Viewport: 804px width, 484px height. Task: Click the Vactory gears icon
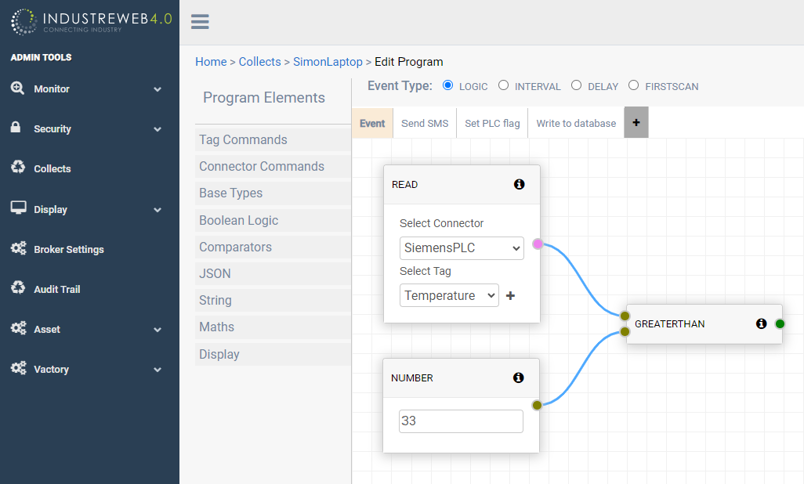[18, 368]
